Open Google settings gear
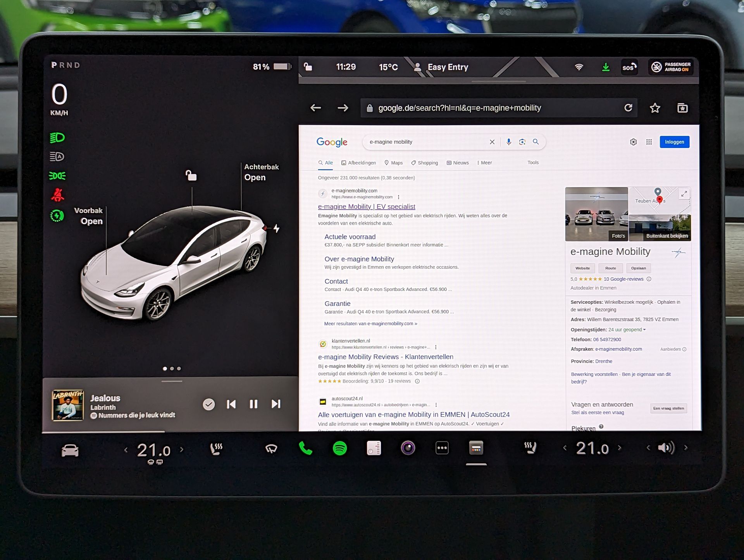This screenshot has height=560, width=744. [x=633, y=142]
